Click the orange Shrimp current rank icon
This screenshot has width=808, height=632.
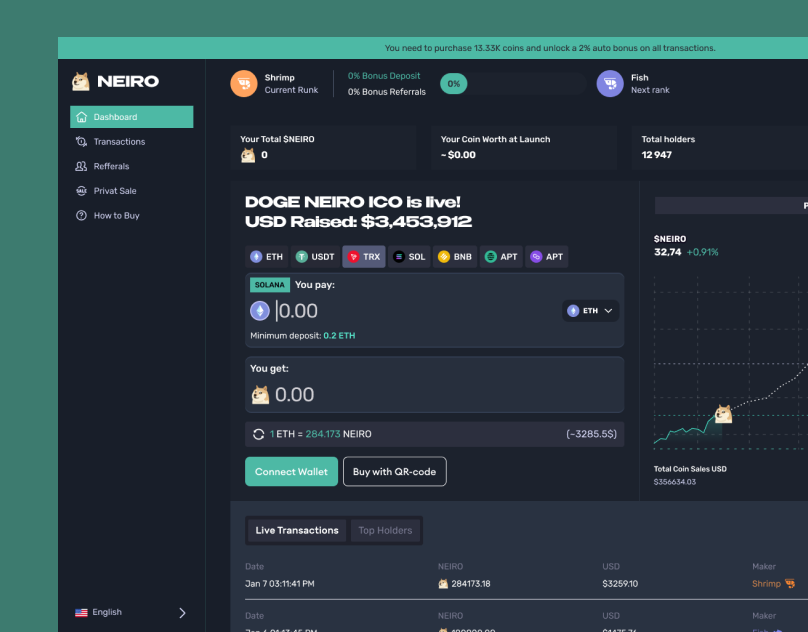[244, 84]
